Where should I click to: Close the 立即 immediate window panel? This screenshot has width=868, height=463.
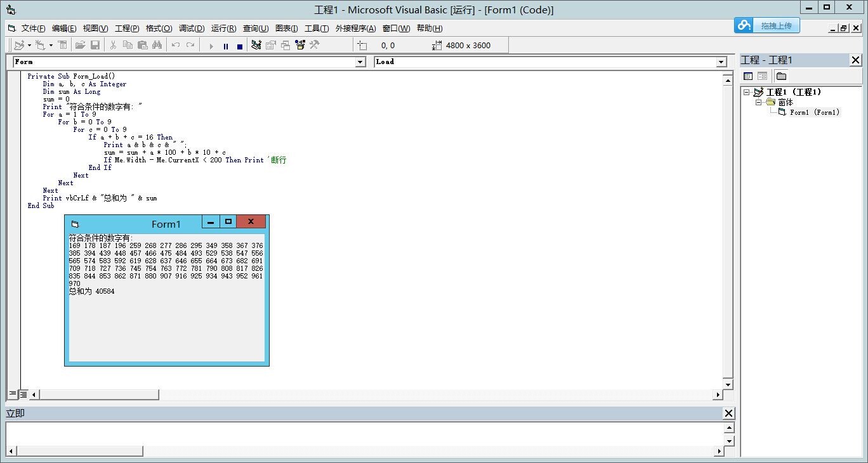tap(729, 414)
